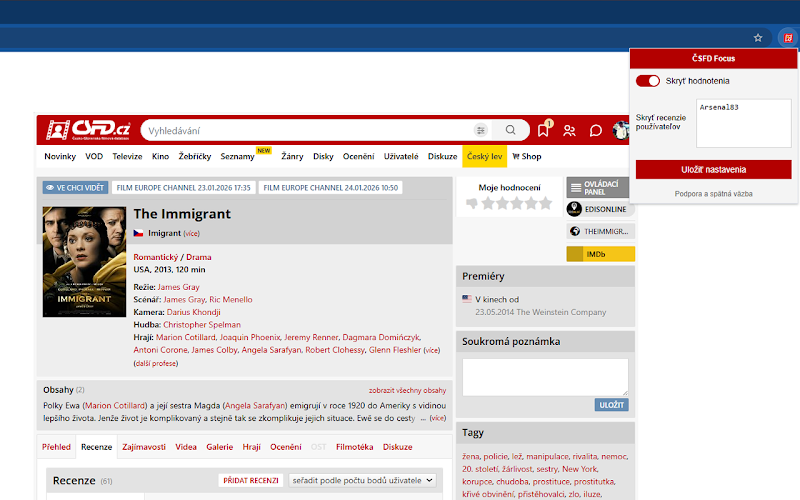
Task: Open the review sort order dropdown
Action: (363, 480)
